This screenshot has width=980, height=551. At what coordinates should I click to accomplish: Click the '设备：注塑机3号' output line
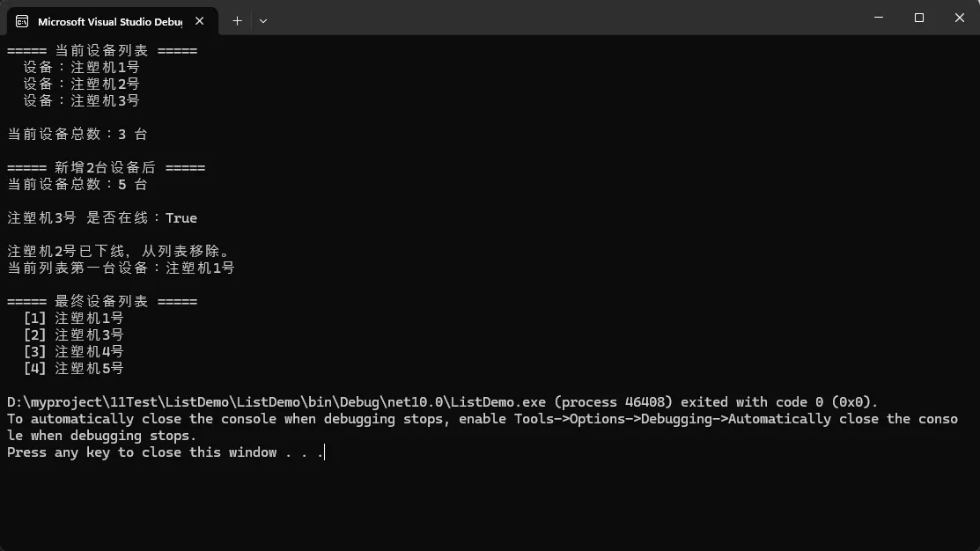pyautogui.click(x=81, y=100)
